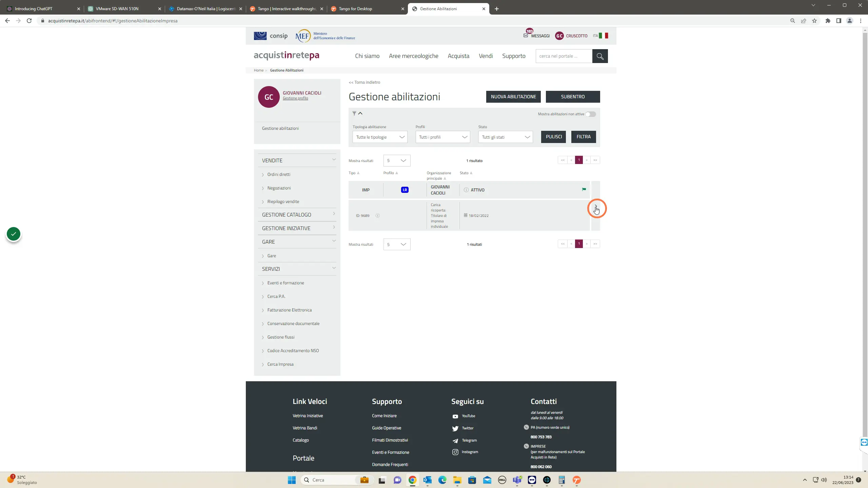Open the Ordini diretti sidebar item

[279, 175]
